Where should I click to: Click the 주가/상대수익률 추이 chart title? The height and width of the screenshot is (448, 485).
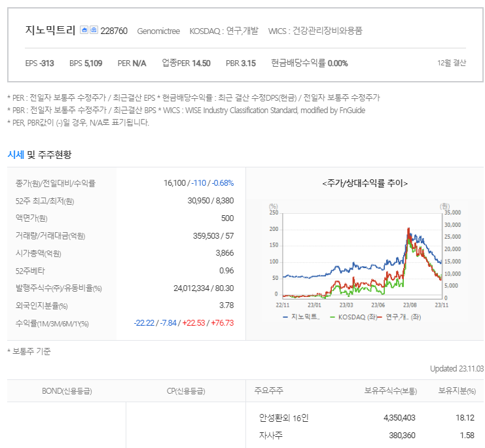365,183
